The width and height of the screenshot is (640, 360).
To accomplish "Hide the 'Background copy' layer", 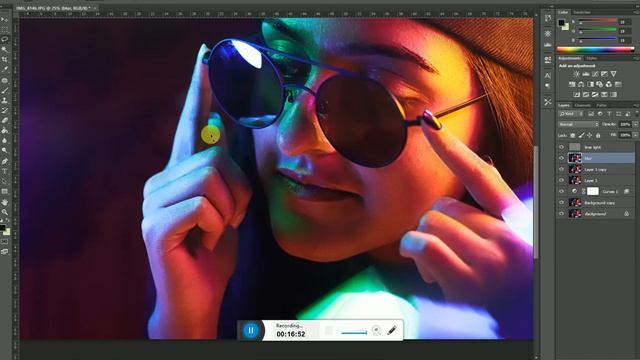I will pyautogui.click(x=562, y=202).
